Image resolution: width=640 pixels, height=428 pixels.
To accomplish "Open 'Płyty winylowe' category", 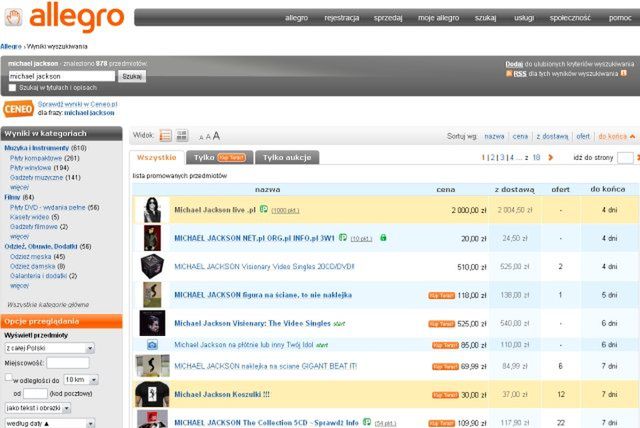I will tap(30, 168).
